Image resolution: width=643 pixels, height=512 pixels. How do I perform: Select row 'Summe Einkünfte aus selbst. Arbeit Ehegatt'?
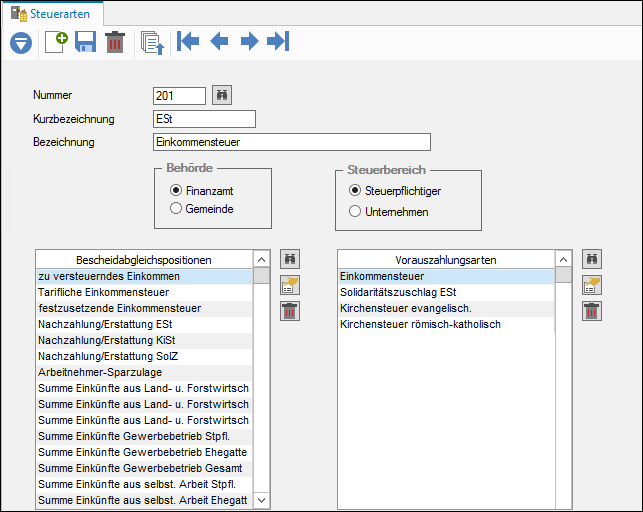coord(144,500)
